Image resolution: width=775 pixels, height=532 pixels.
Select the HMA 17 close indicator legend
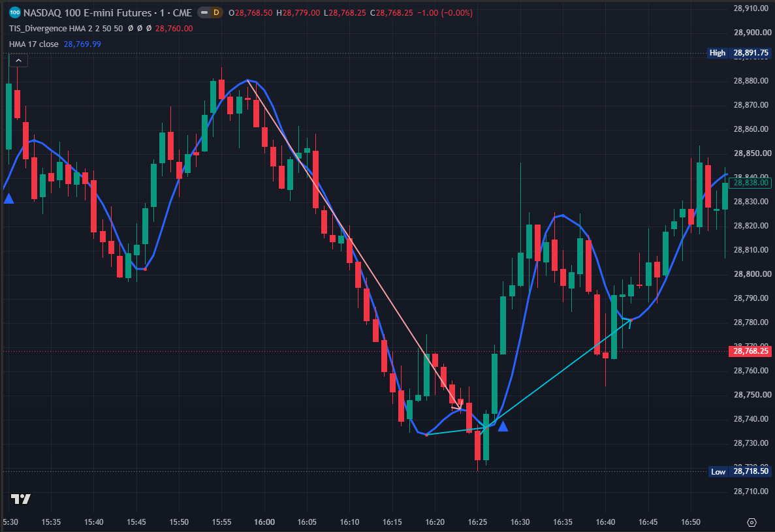coord(33,44)
